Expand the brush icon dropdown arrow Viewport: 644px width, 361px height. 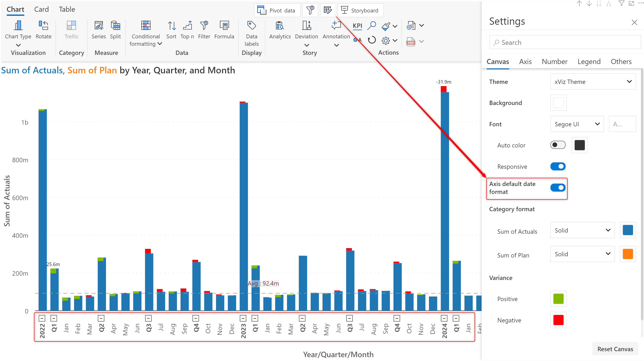coord(395,26)
